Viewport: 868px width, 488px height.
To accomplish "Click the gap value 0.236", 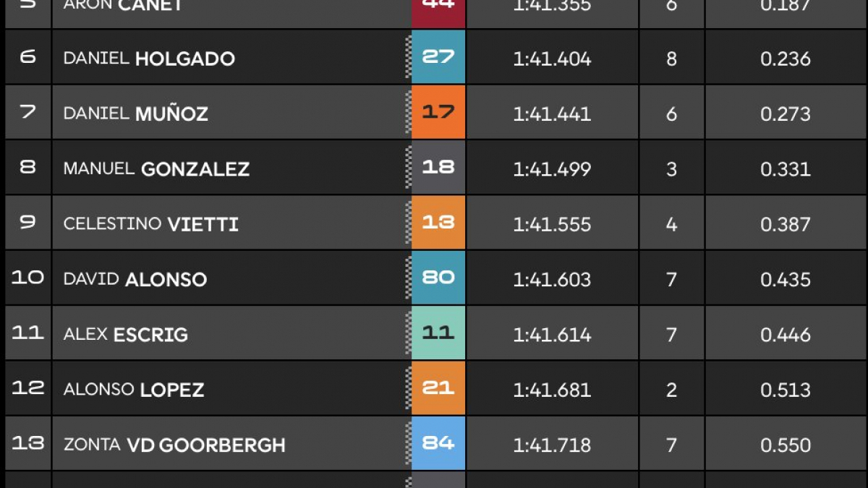I will click(786, 59).
